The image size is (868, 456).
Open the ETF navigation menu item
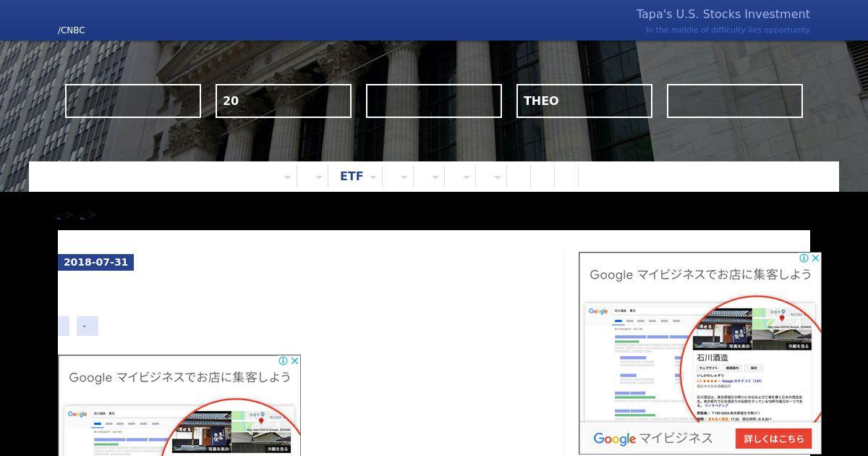352,176
